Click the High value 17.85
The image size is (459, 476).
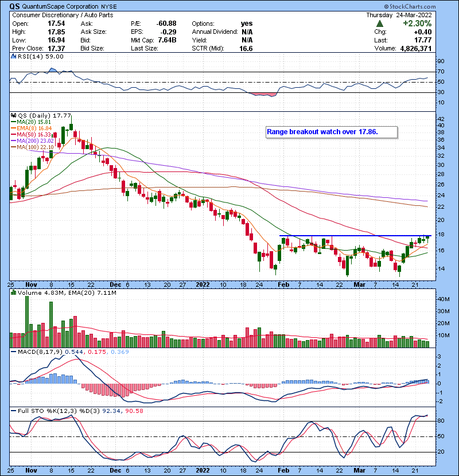click(x=56, y=32)
